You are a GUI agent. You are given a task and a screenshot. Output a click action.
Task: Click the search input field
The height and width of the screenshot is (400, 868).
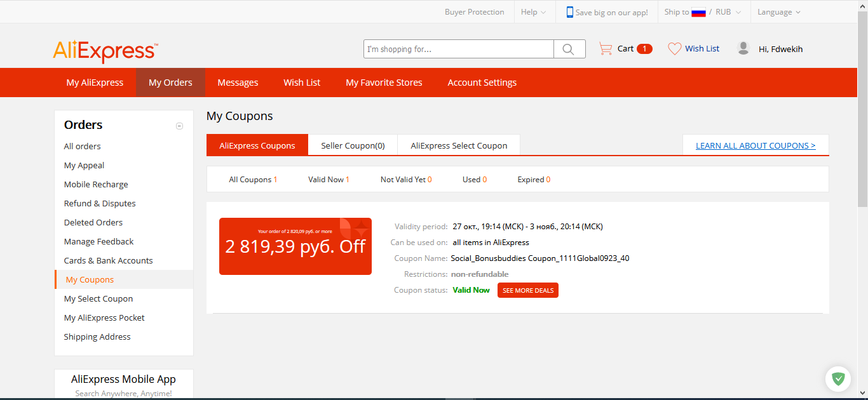(x=459, y=49)
